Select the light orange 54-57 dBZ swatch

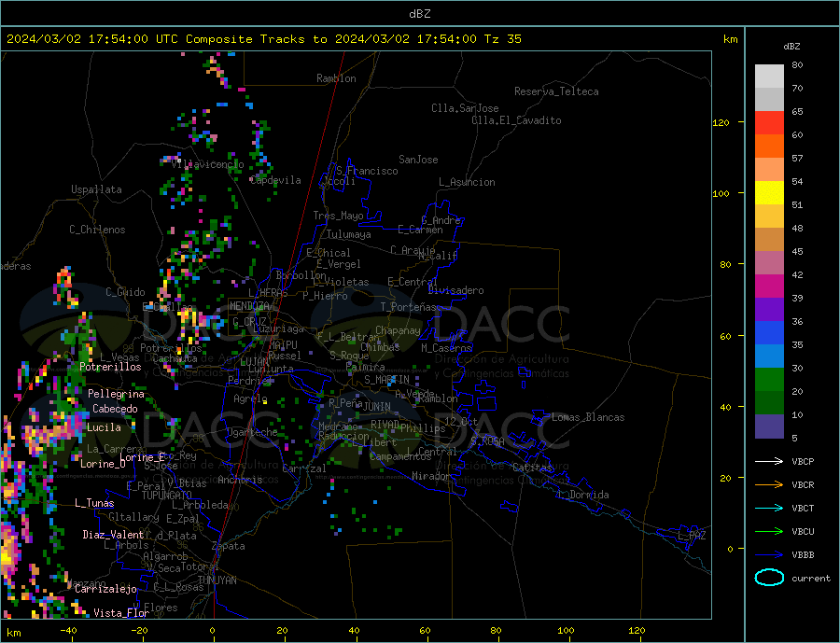click(x=769, y=169)
